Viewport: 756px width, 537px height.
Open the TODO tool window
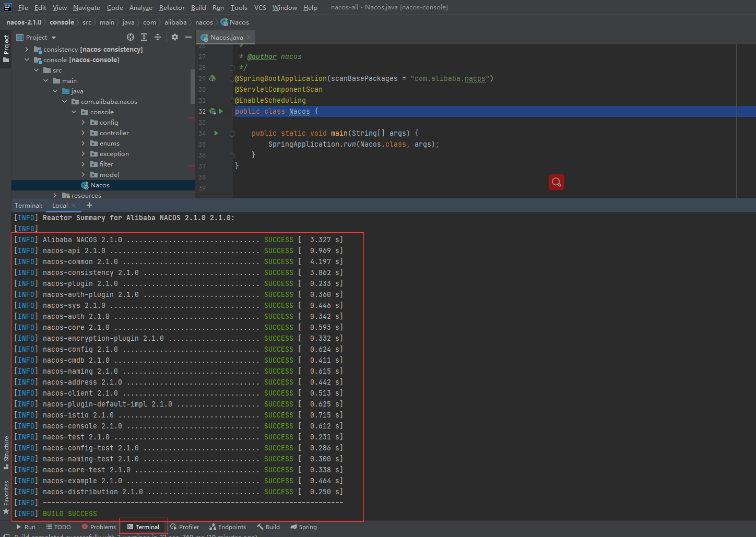point(58,527)
